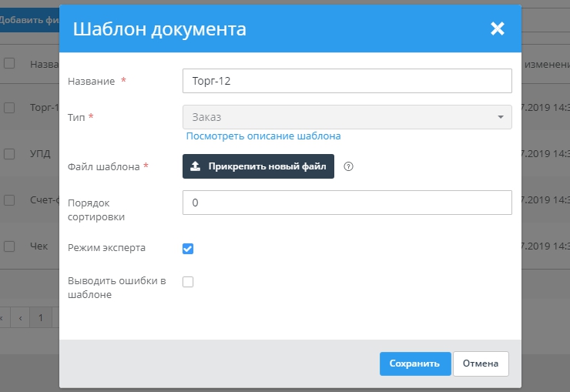Select the Торг-12 row checkbox

pyautogui.click(x=9, y=109)
